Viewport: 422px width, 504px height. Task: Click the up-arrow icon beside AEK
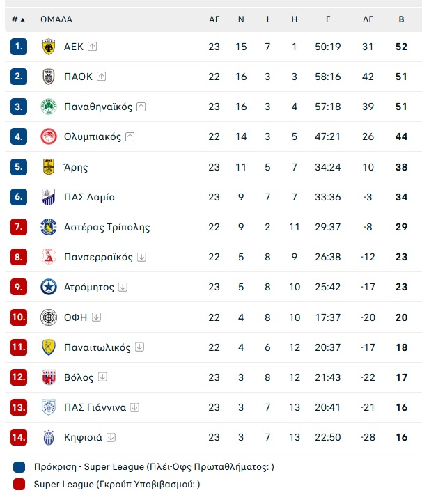(93, 47)
